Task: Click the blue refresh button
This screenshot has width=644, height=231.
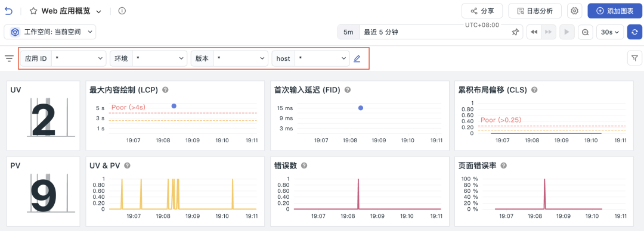Action: (x=634, y=32)
